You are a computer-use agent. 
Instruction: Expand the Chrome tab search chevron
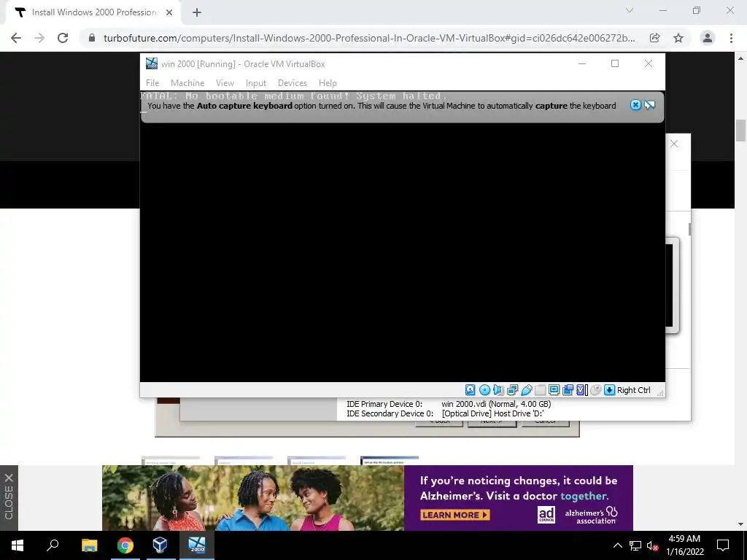630,10
